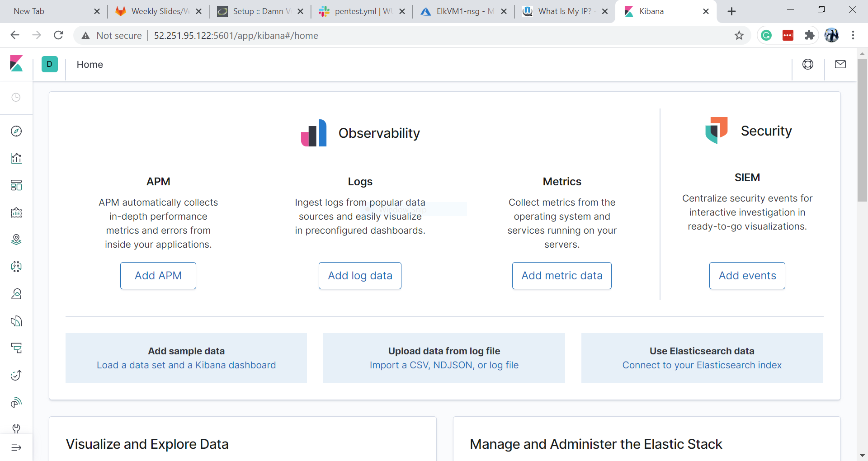This screenshot has width=868, height=461.
Task: Open the Newsfeed envelope icon
Action: [840, 64]
